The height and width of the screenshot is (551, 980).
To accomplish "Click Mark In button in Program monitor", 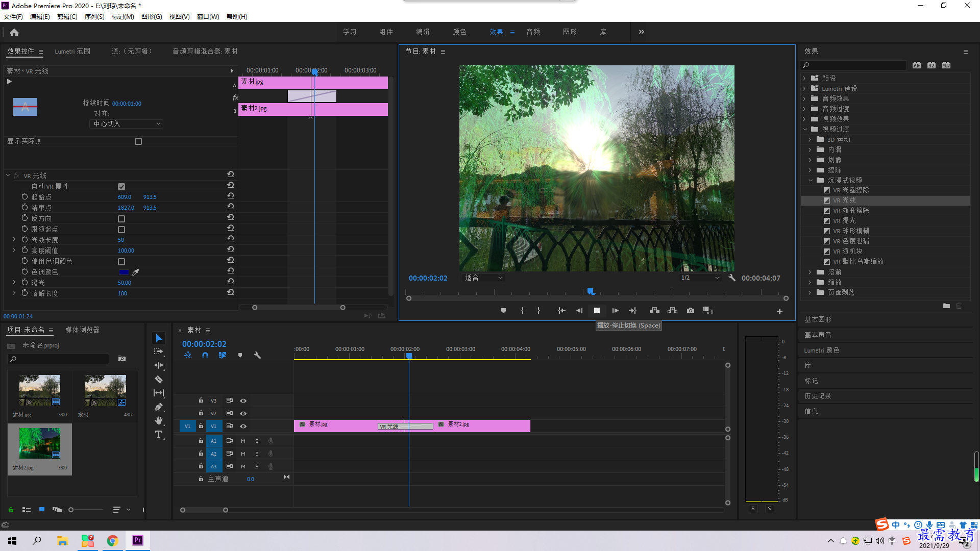I will pyautogui.click(x=522, y=311).
